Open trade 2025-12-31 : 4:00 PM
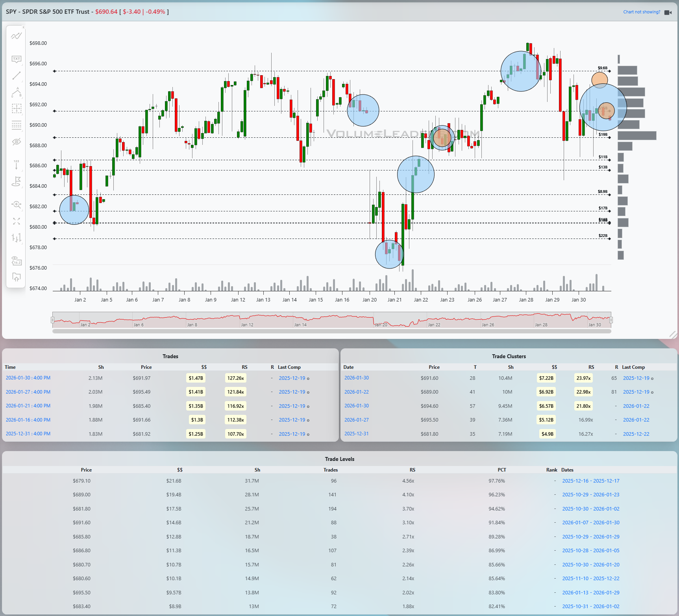Viewport: 679px width, 616px height. coord(28,434)
